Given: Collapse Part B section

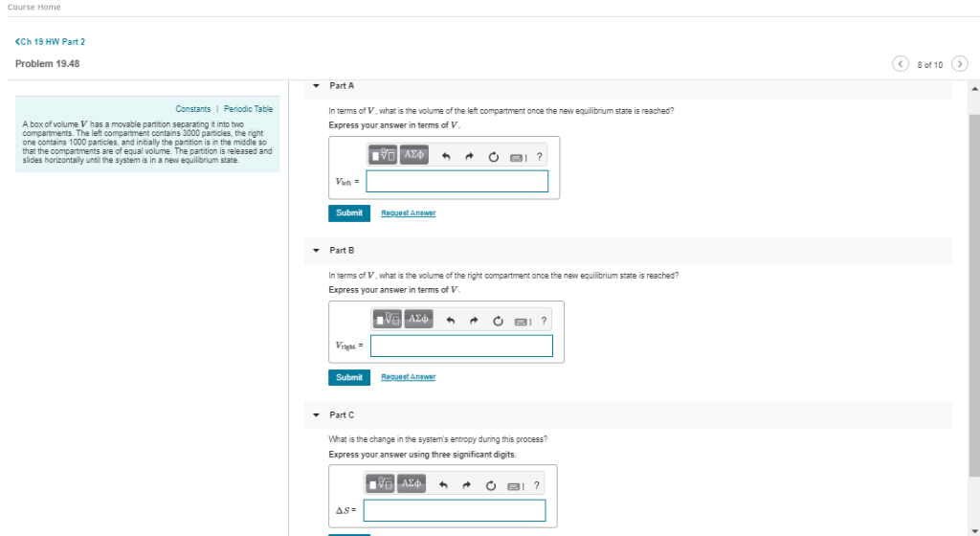Looking at the screenshot, I should point(316,251).
